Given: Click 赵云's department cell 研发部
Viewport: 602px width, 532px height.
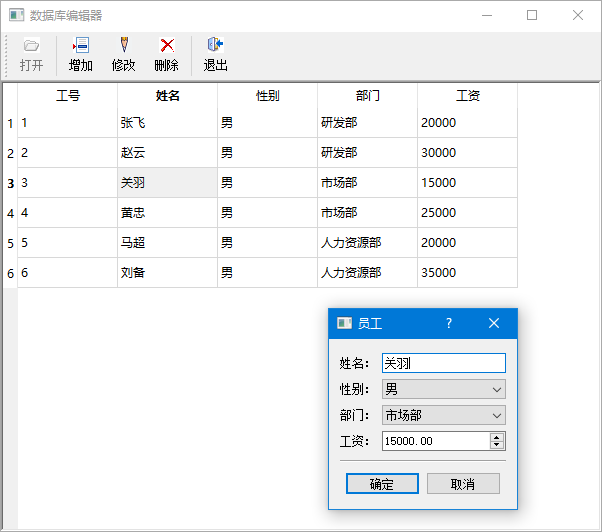Looking at the screenshot, I should click(x=367, y=153).
